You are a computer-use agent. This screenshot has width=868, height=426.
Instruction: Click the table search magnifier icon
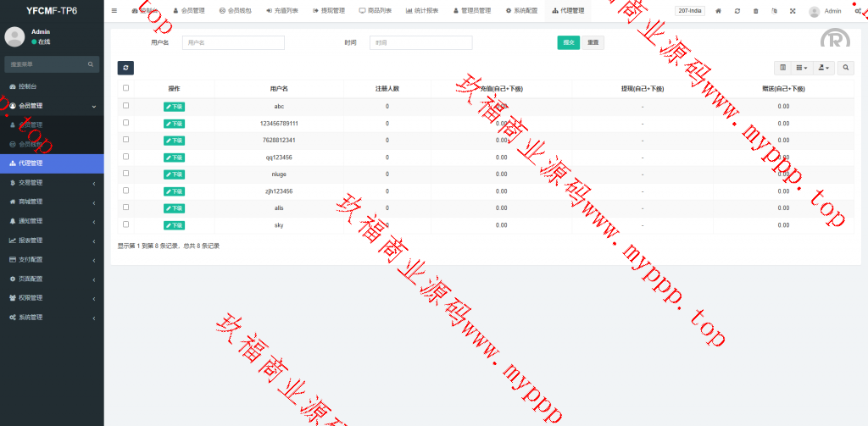(846, 68)
